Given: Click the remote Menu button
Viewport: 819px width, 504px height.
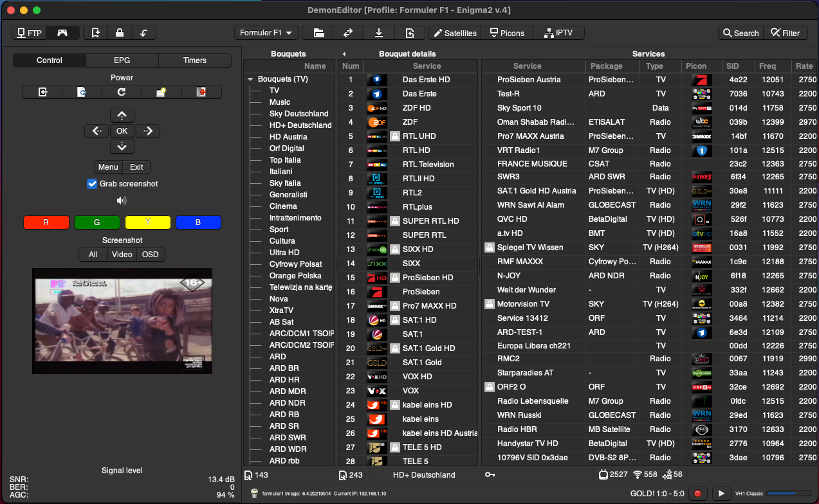Looking at the screenshot, I should pyautogui.click(x=108, y=167).
